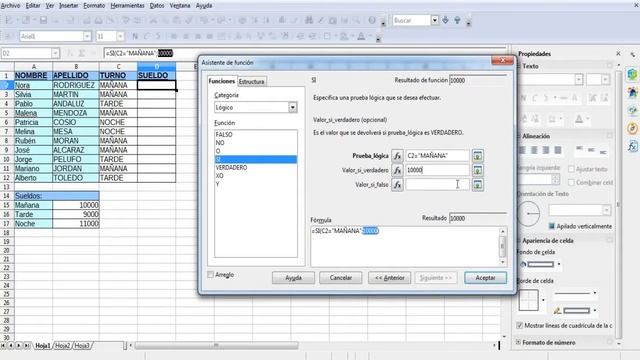Switch to Funciones tab in wizard

click(222, 81)
